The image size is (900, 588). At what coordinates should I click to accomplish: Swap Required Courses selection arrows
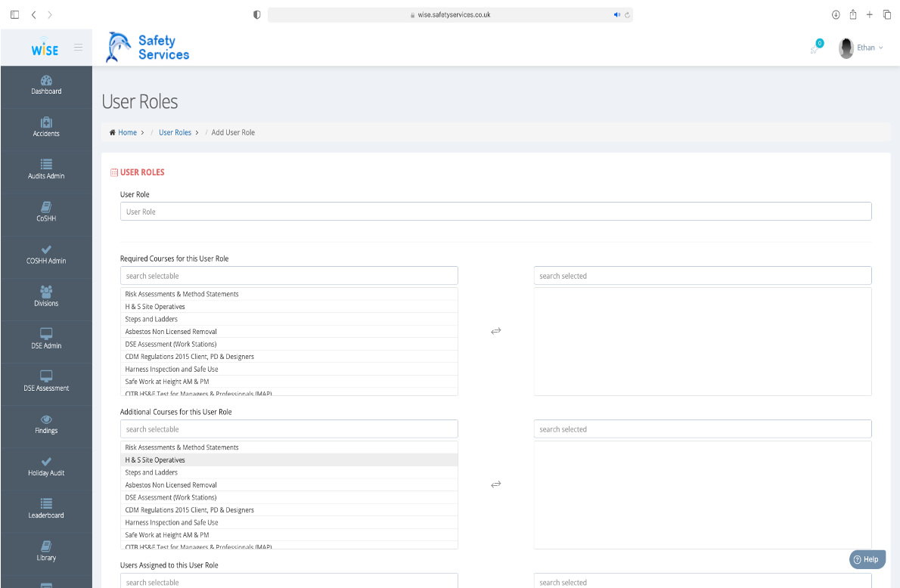(496, 331)
